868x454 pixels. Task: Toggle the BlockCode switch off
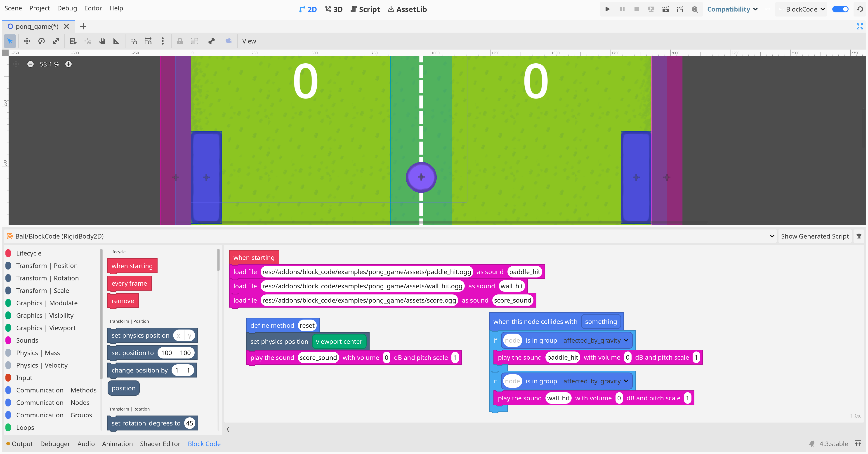pos(840,9)
